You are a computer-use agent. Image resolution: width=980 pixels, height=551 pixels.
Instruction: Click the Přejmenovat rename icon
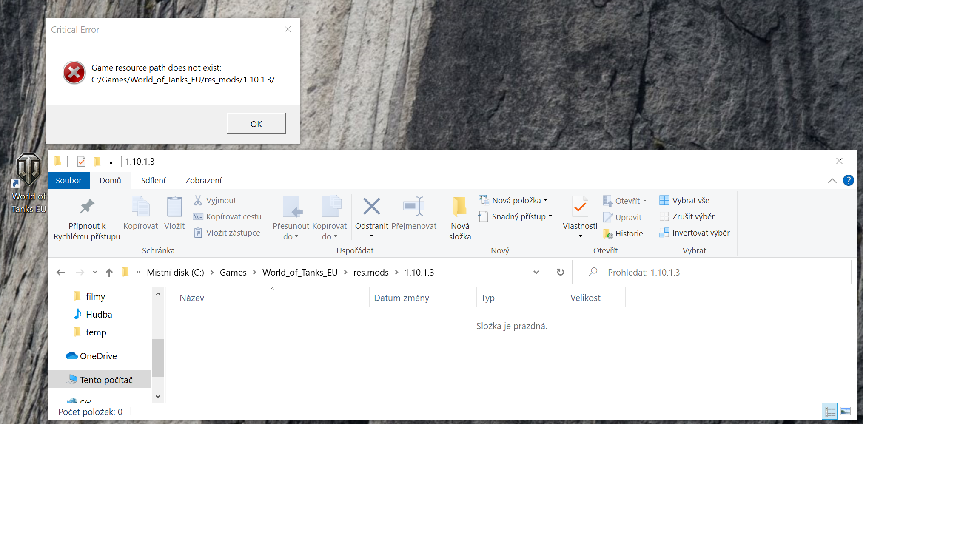pyautogui.click(x=414, y=206)
